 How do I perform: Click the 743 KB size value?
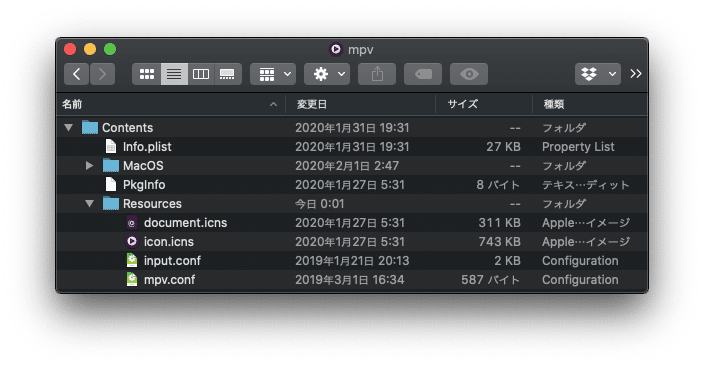click(x=499, y=242)
